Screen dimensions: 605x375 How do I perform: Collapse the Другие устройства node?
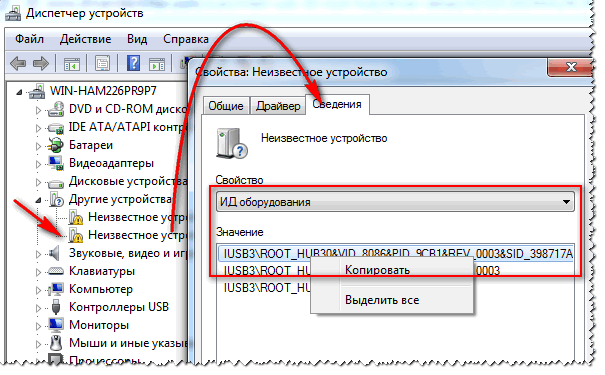(x=38, y=200)
